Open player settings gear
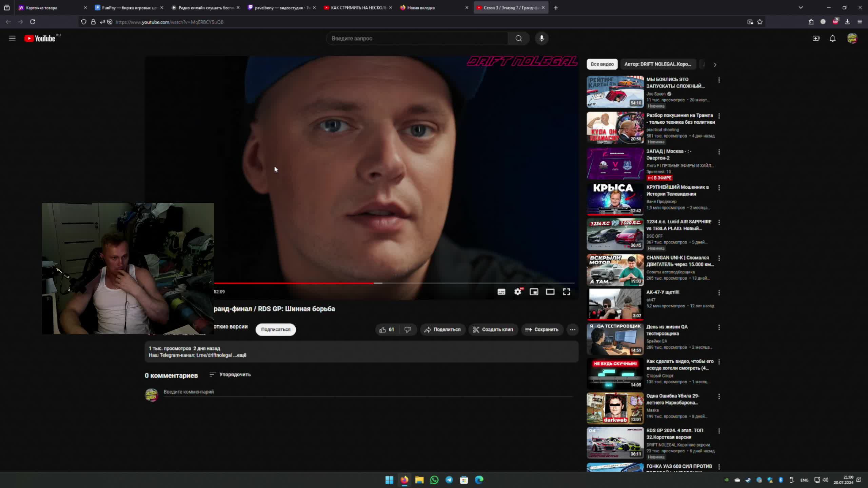This screenshot has width=868, height=488. pyautogui.click(x=517, y=292)
